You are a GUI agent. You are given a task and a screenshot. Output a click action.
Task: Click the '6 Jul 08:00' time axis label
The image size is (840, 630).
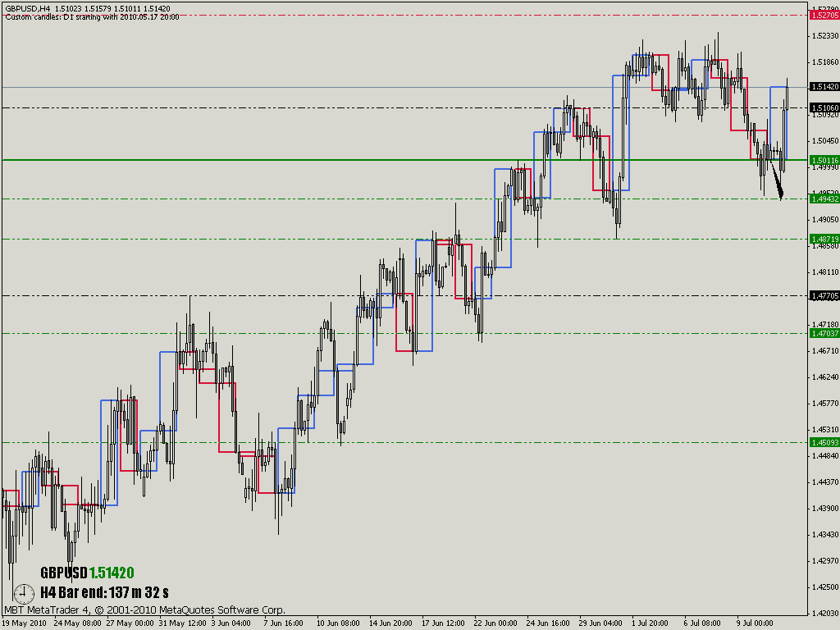(702, 623)
